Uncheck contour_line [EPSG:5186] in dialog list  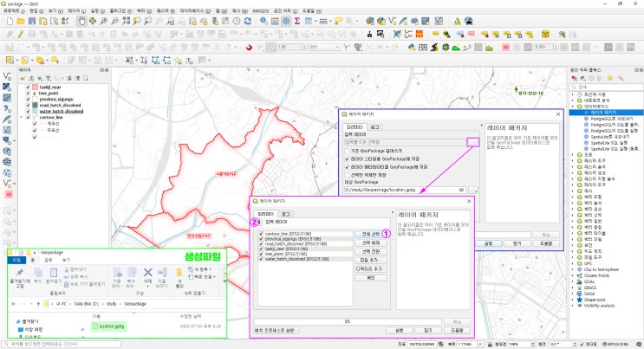pos(261,234)
